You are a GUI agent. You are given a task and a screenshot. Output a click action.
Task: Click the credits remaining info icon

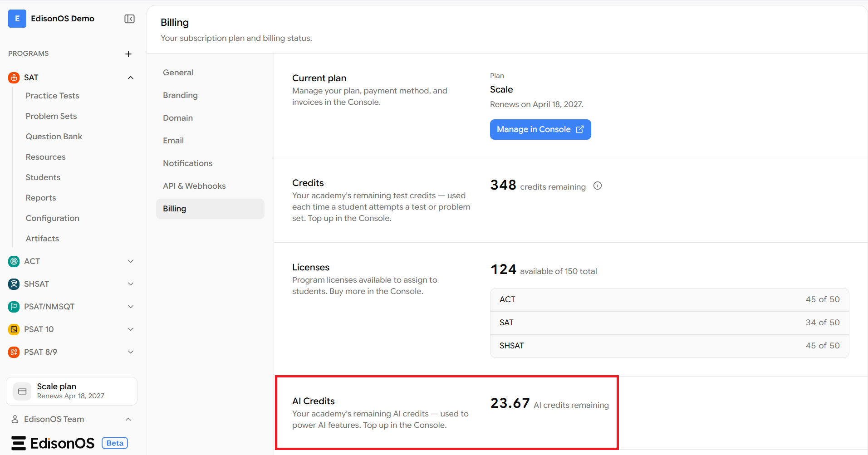(x=598, y=186)
